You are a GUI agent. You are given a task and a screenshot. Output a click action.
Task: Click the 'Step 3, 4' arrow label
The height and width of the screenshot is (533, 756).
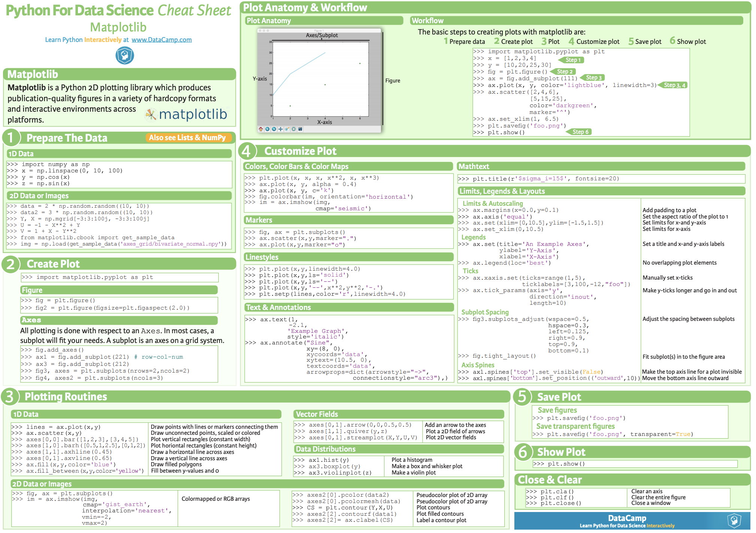673,85
